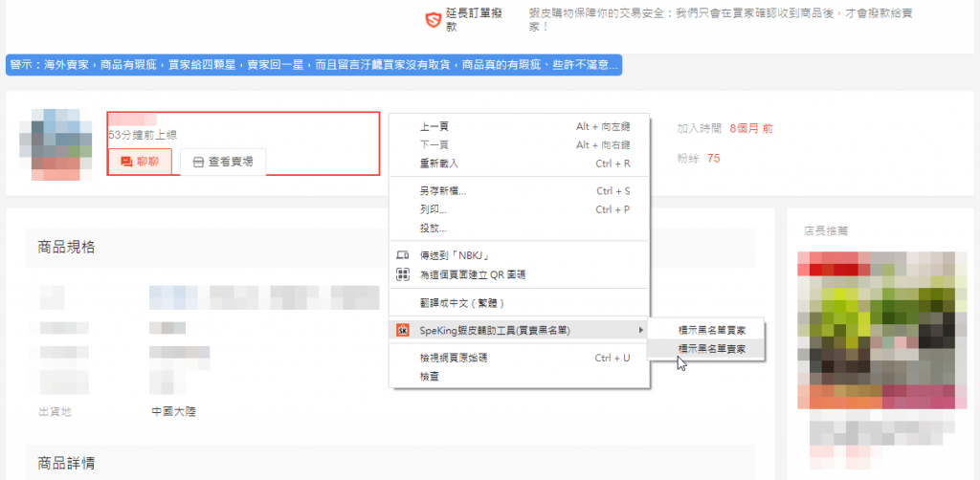The width and height of the screenshot is (980, 480).
Task: Select 標示黑名單買家 from the submenu
Action: (710, 330)
